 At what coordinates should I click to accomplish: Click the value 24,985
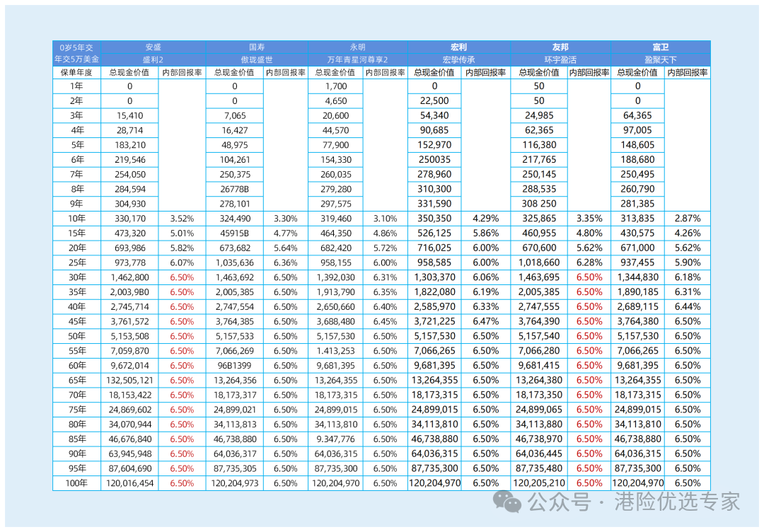tap(539, 116)
